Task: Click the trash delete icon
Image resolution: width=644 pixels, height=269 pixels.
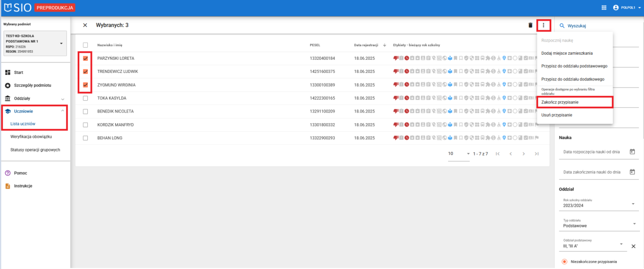Action: point(530,25)
